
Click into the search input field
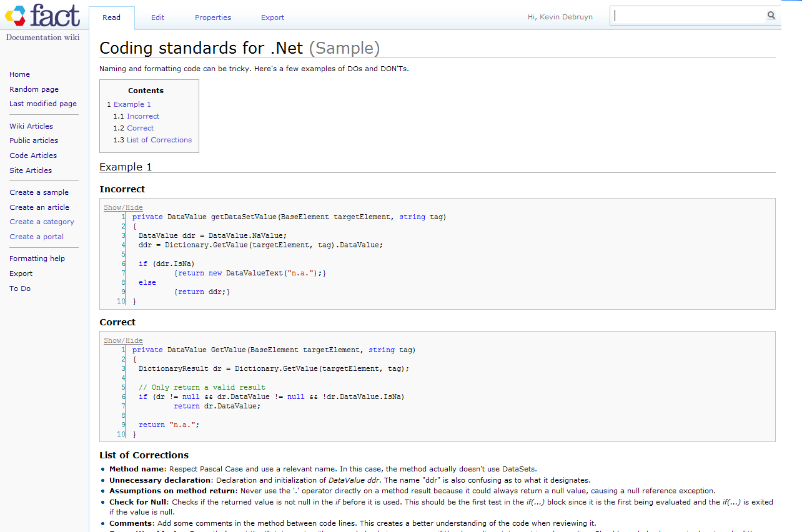[x=688, y=16]
